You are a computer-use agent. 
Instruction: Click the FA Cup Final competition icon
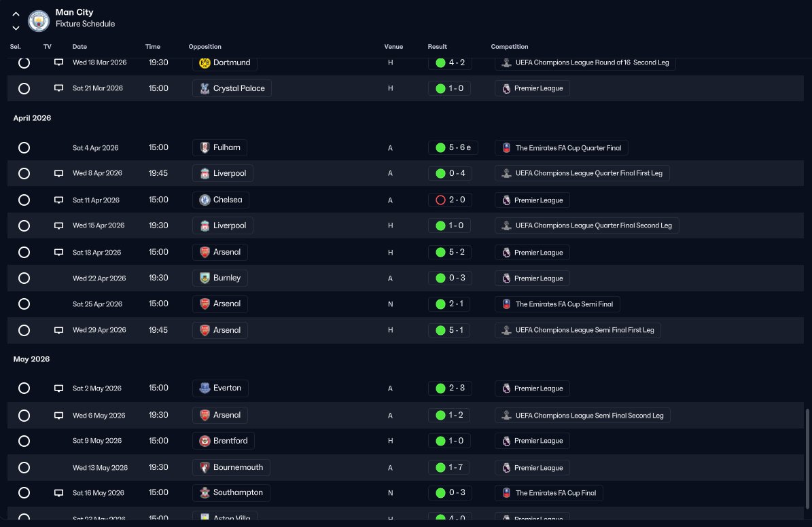tap(506, 493)
